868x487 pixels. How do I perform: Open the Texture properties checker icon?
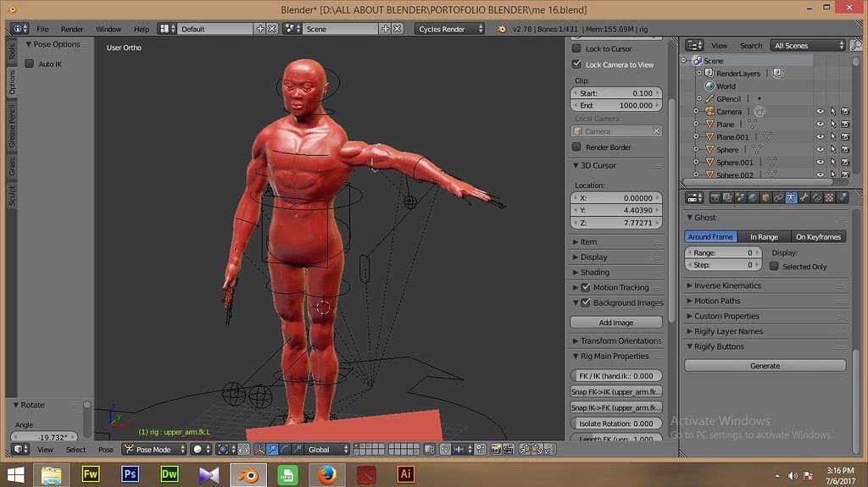(x=829, y=197)
